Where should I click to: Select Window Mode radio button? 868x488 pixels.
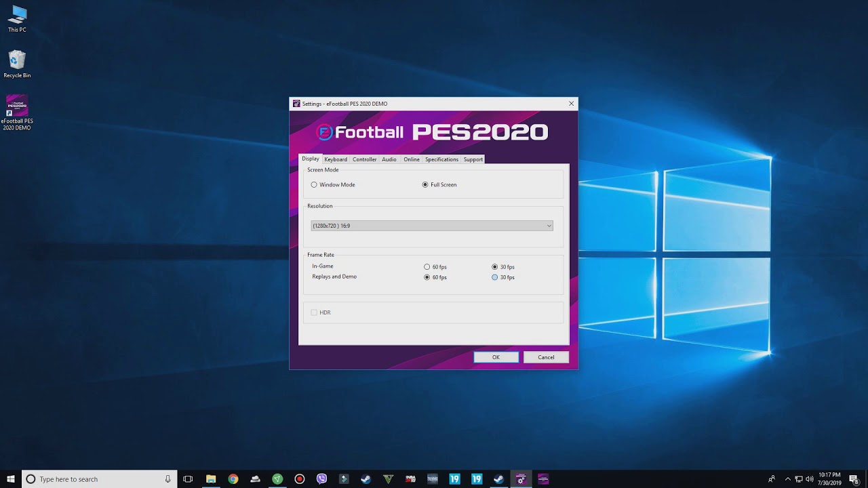[314, 184]
